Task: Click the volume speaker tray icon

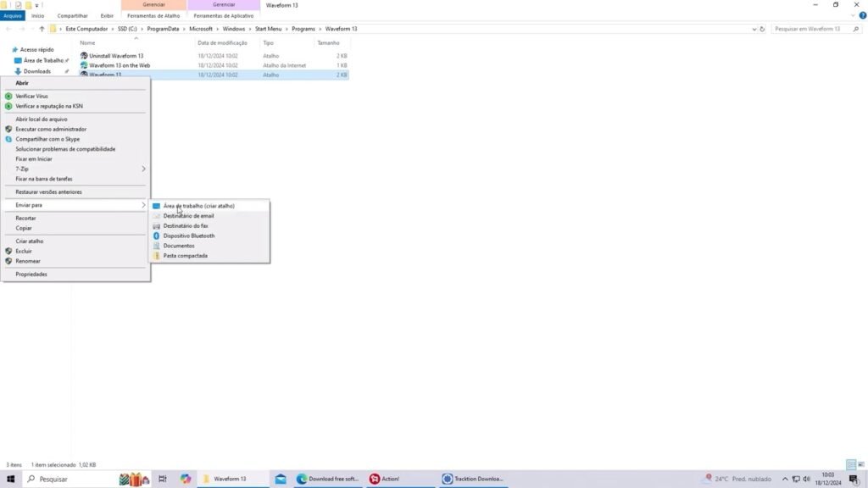Action: pyautogui.click(x=807, y=480)
